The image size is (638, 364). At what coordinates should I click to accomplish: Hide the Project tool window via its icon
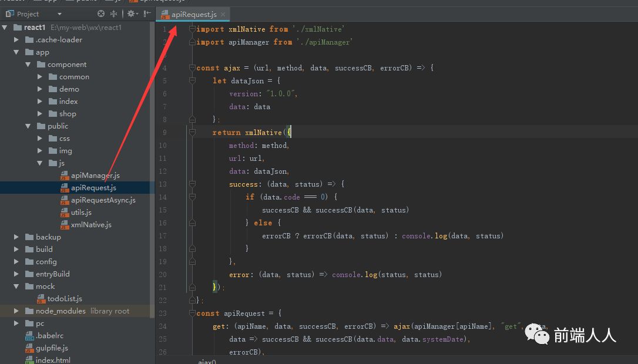[147, 14]
